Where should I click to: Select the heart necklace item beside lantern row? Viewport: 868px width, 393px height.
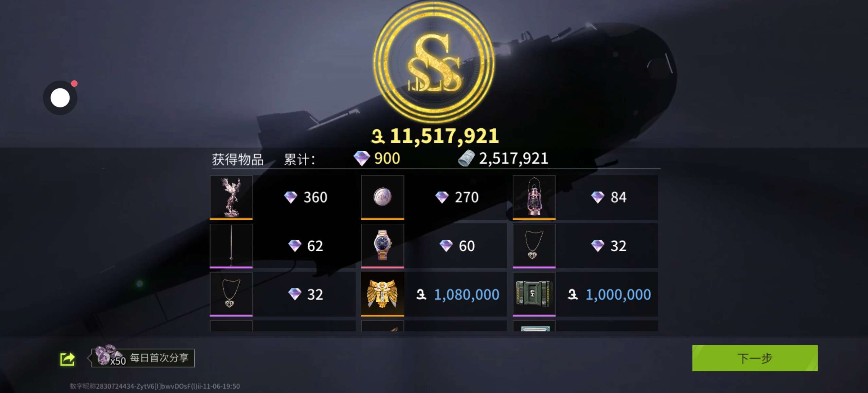[534, 246]
